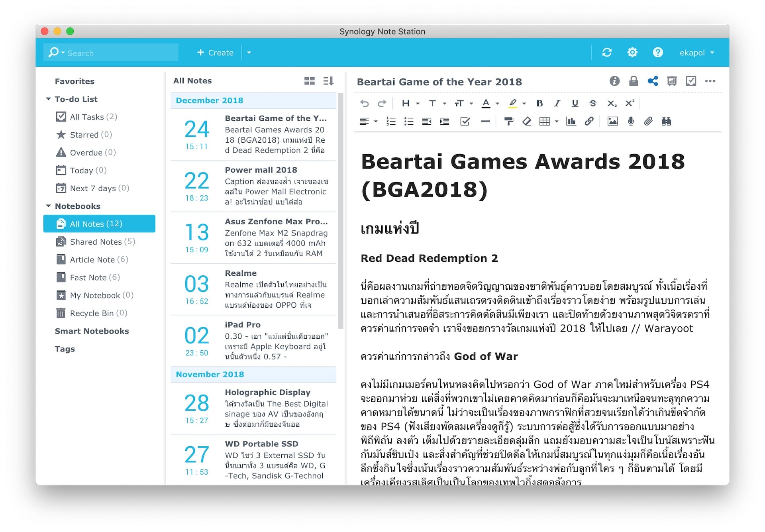Image resolution: width=765 pixels, height=532 pixels.
Task: Click the Create button
Action: [216, 53]
